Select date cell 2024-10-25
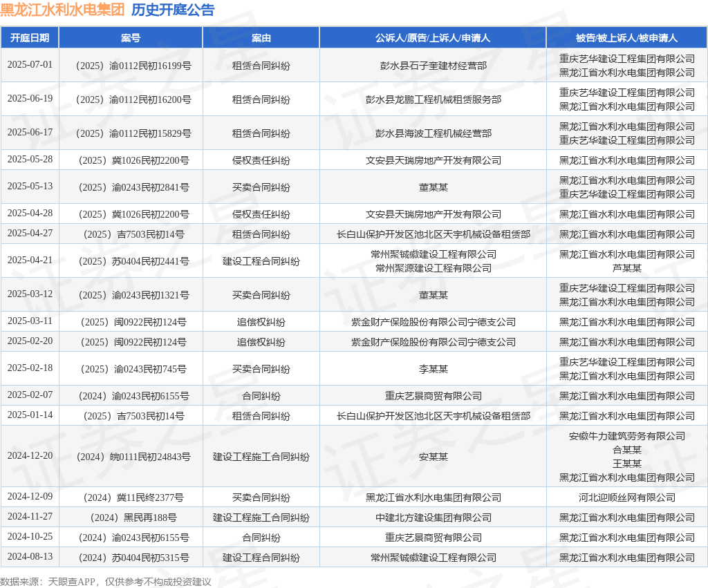This screenshot has width=708, height=588. pyautogui.click(x=30, y=537)
